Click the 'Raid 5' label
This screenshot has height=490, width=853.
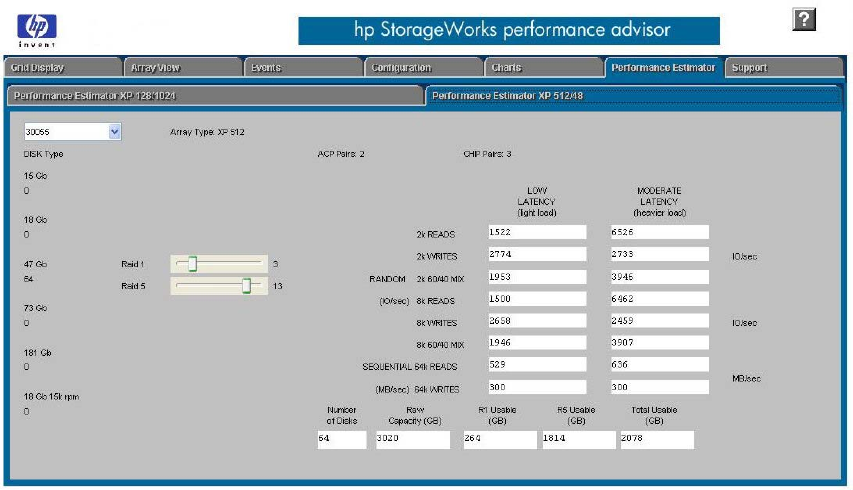(x=133, y=286)
